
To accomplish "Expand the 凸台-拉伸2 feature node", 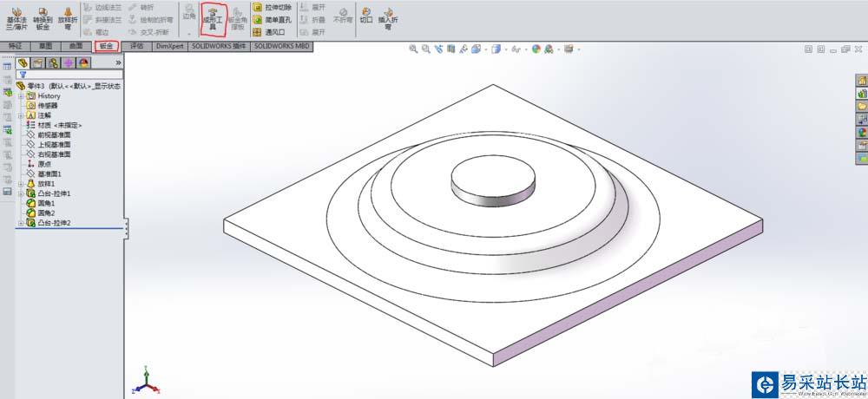I will (x=21, y=222).
